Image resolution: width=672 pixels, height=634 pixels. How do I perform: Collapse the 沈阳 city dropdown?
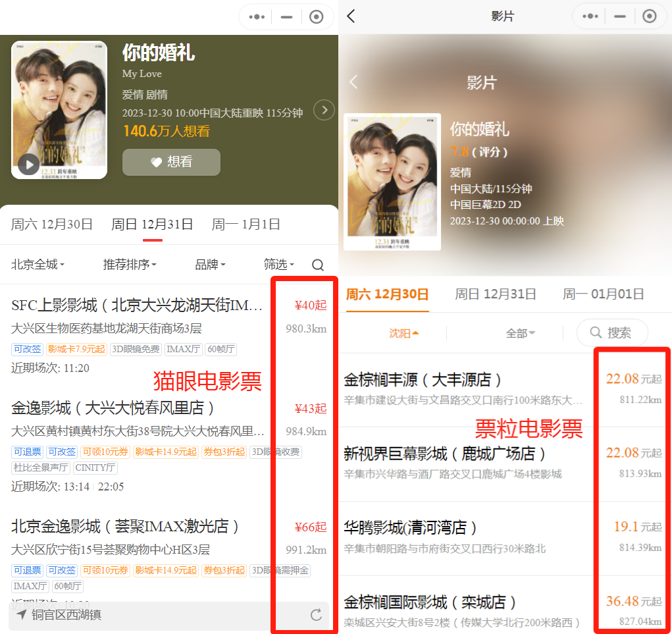[403, 333]
